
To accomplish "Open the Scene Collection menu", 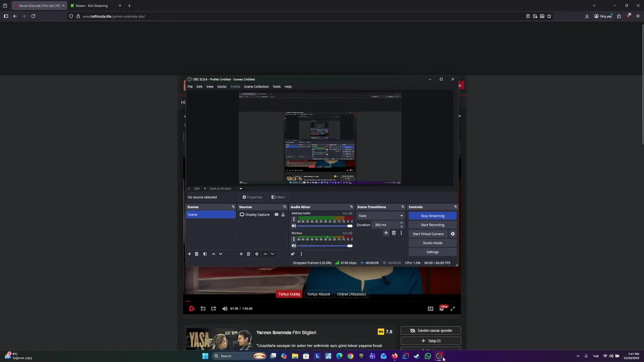I will click(256, 86).
